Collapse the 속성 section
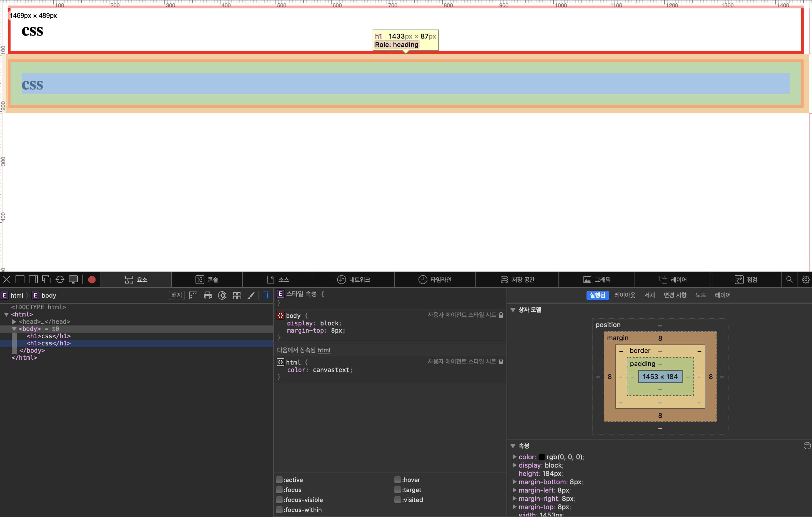This screenshot has height=517, width=812. tap(513, 446)
